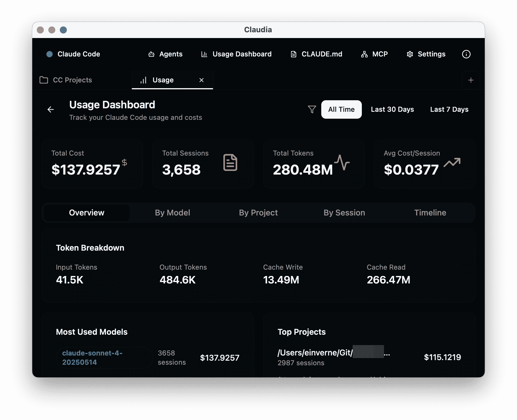
Task: Click the dollar sign icon on Total Cost
Action: pyautogui.click(x=124, y=162)
